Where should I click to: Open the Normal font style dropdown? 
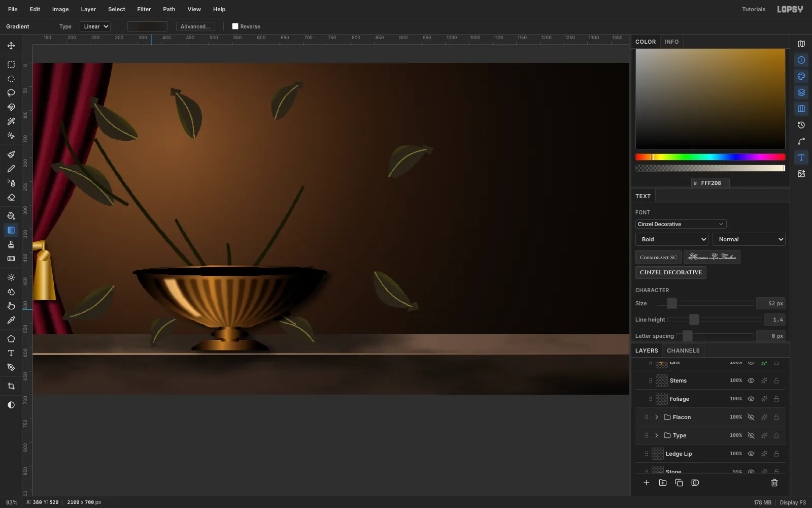click(x=749, y=239)
